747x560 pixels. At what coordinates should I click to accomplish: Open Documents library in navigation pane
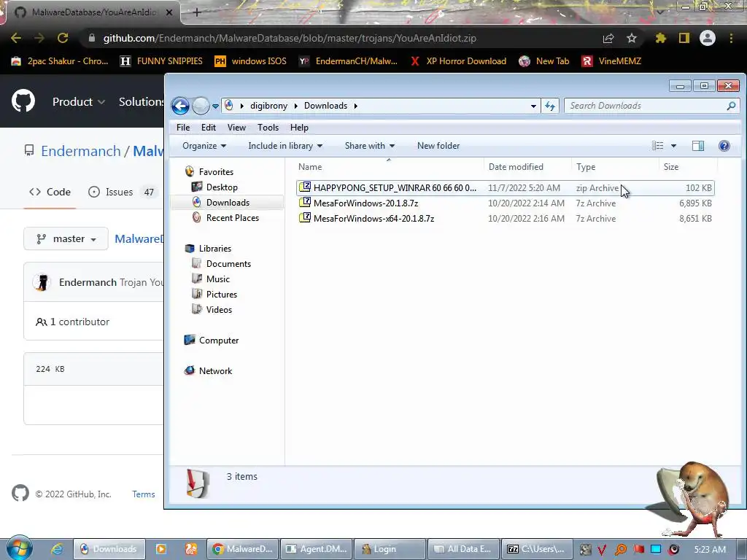tap(228, 264)
